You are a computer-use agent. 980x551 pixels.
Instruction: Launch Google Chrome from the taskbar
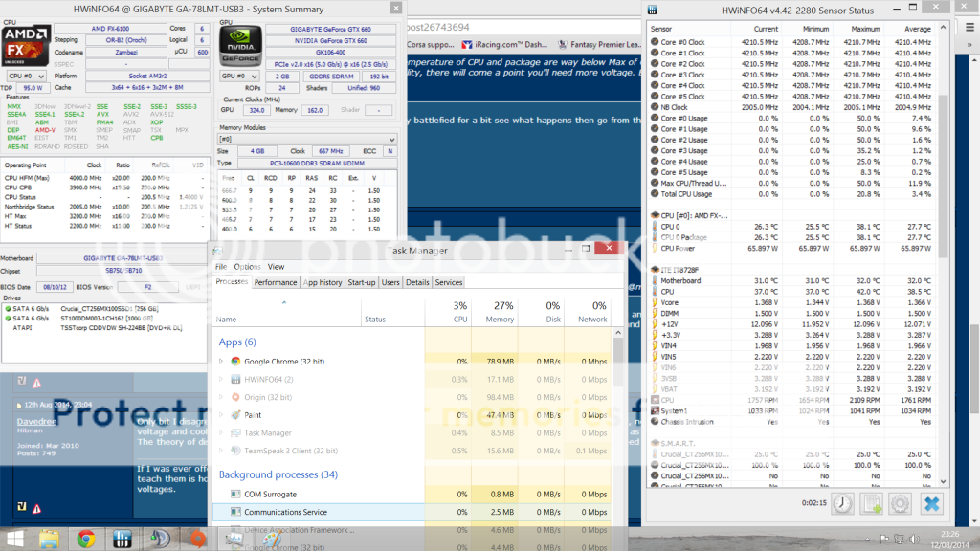click(85, 539)
